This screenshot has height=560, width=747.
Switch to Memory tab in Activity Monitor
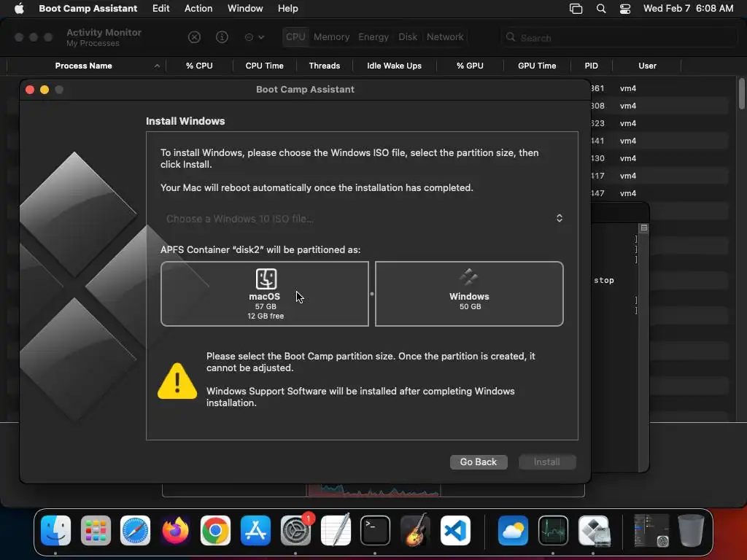331,36
